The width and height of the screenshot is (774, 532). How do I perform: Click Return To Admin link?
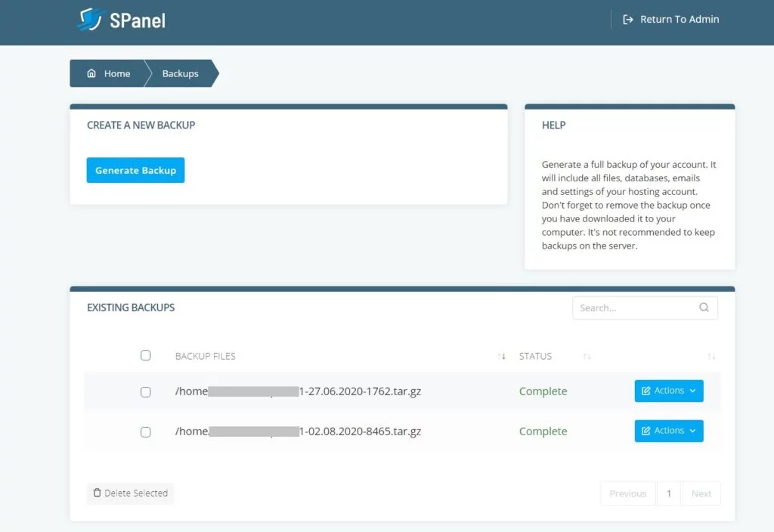click(679, 20)
